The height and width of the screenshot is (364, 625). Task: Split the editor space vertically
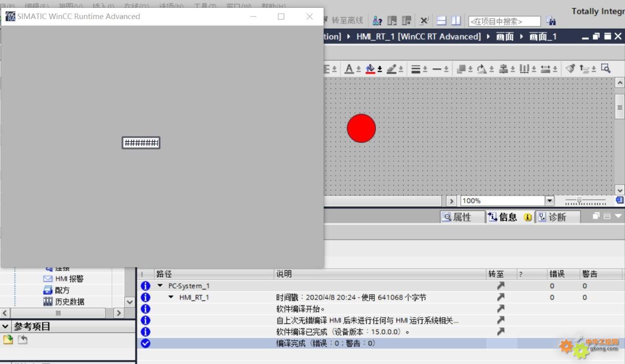(x=456, y=20)
